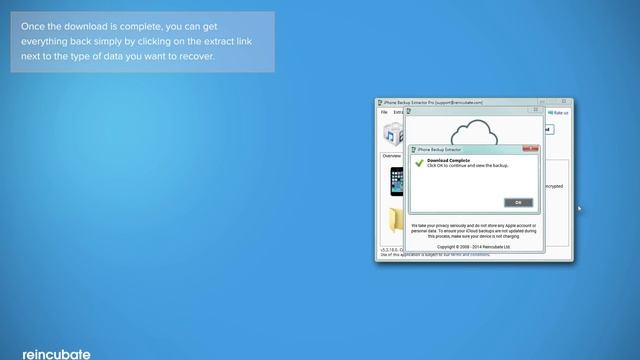
Task: Click 'Copyright © 2008 - 2014 Reincubate Ltd' text
Action: [473, 247]
